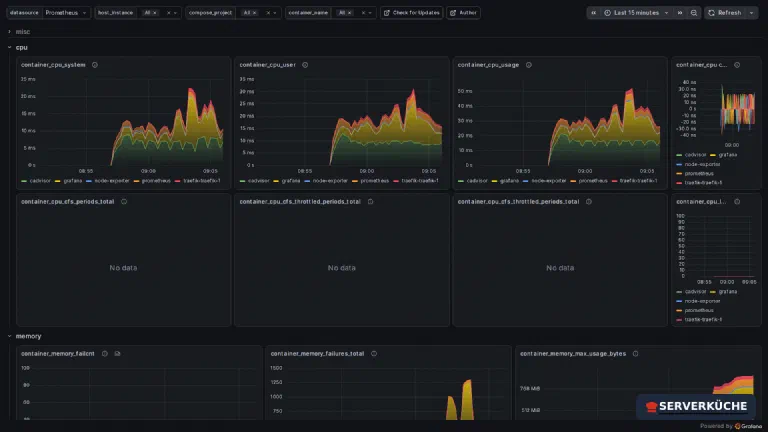Open the datasource Prometheus dropdown
The width and height of the screenshot is (768, 432).
(66, 13)
